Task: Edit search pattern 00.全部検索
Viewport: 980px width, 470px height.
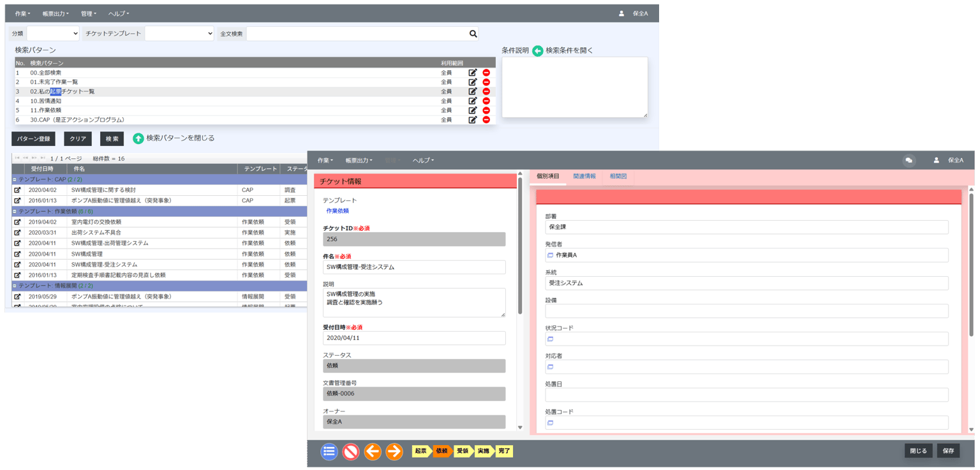Action: (473, 73)
